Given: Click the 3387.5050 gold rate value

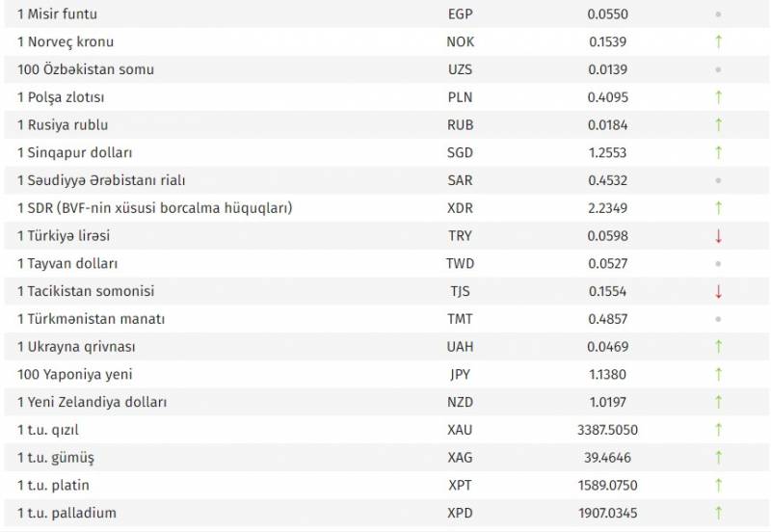Looking at the screenshot, I should (x=607, y=430).
